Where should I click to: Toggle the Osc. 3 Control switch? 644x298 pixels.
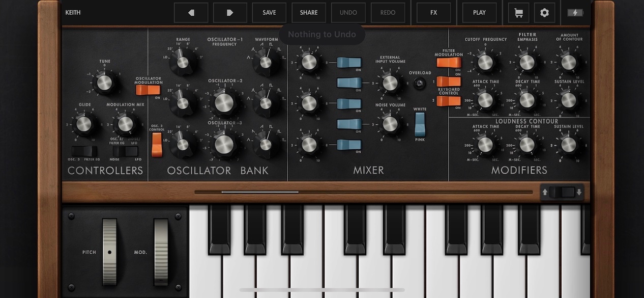[157, 144]
